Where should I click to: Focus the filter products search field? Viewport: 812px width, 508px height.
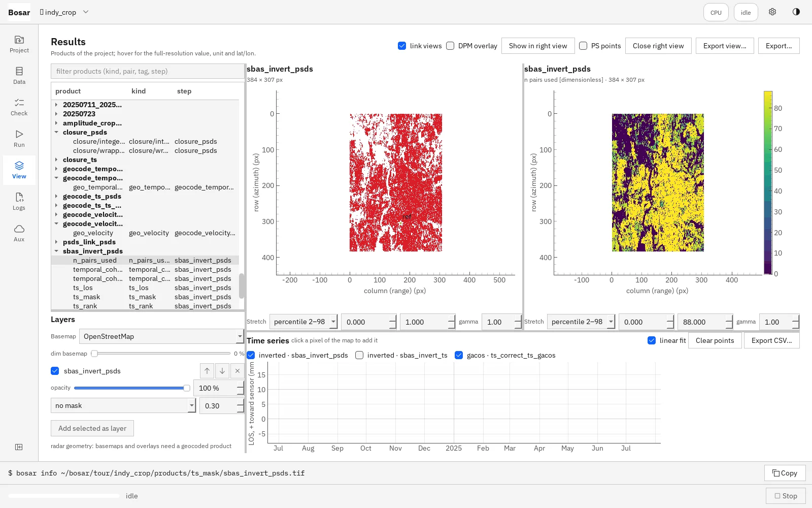pos(147,71)
